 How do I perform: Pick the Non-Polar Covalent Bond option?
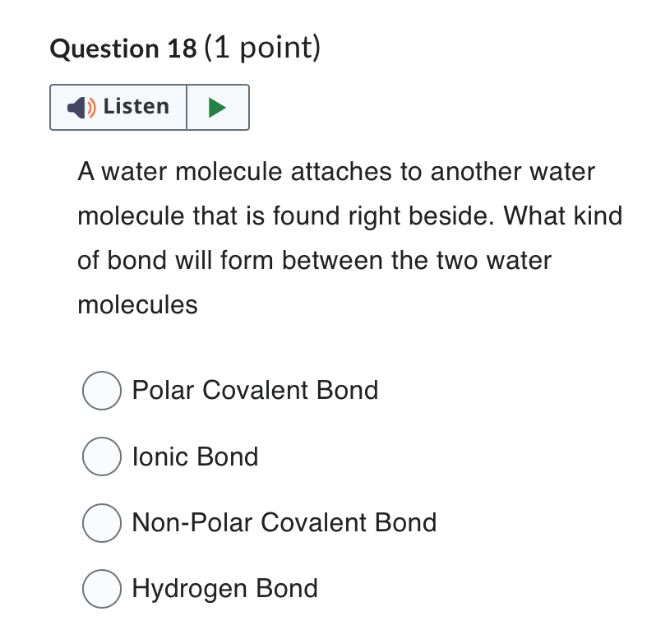(101, 523)
